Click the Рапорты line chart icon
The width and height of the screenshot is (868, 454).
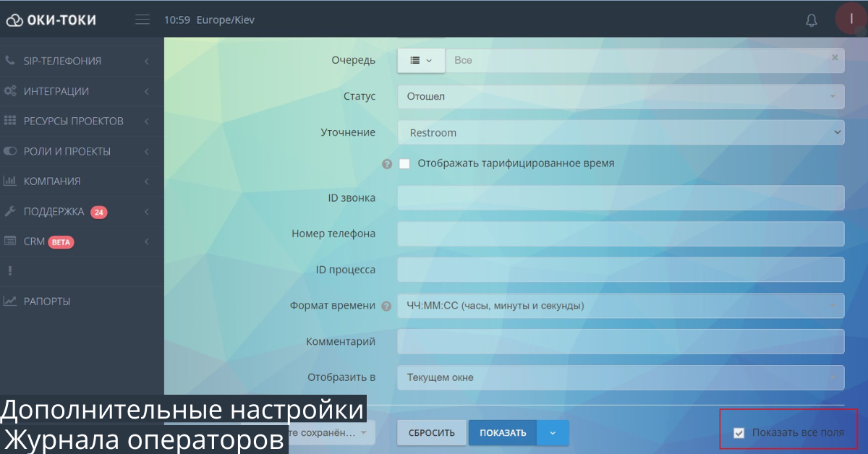click(x=10, y=301)
